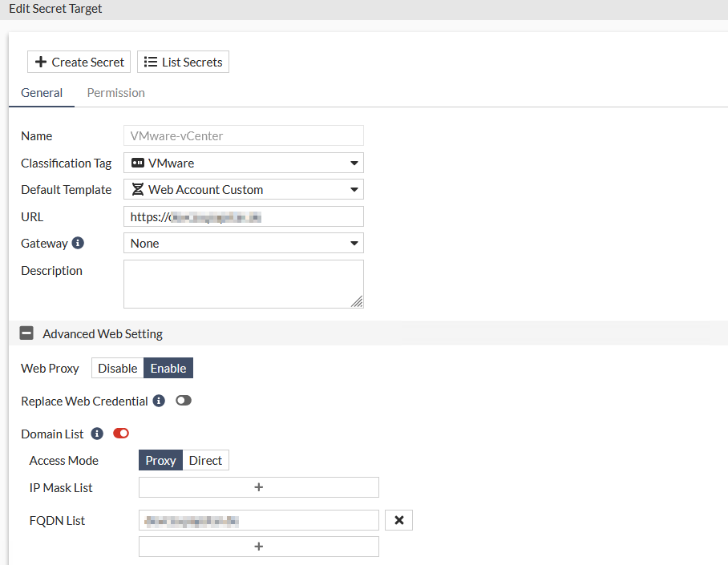Open the Classification Tag dropdown

click(x=243, y=163)
